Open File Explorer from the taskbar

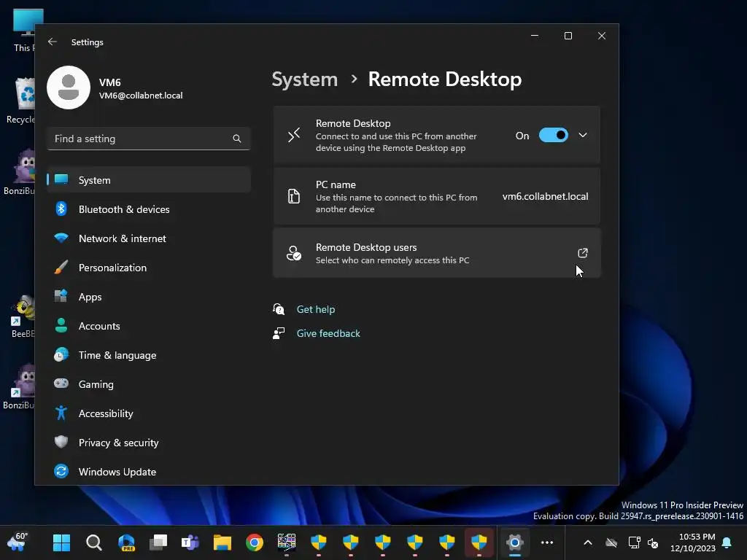click(222, 542)
